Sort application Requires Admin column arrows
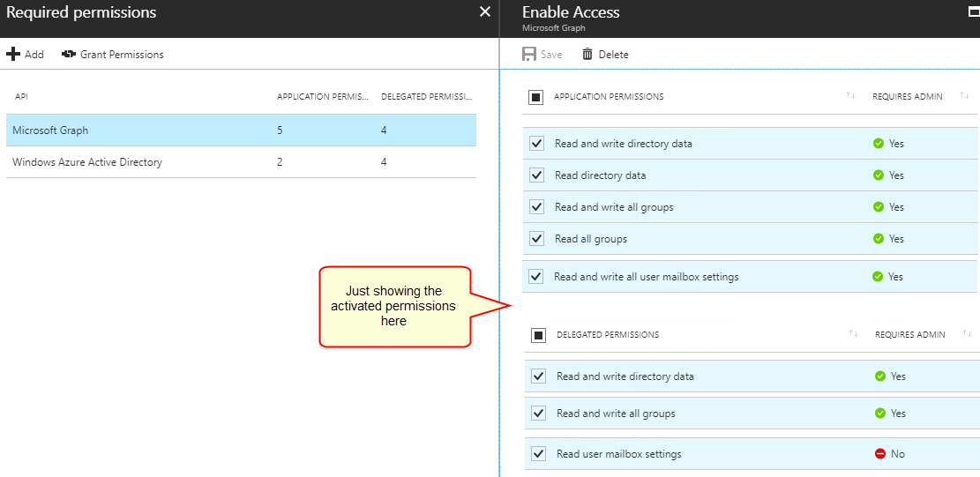The width and height of the screenshot is (980, 477). tap(964, 96)
